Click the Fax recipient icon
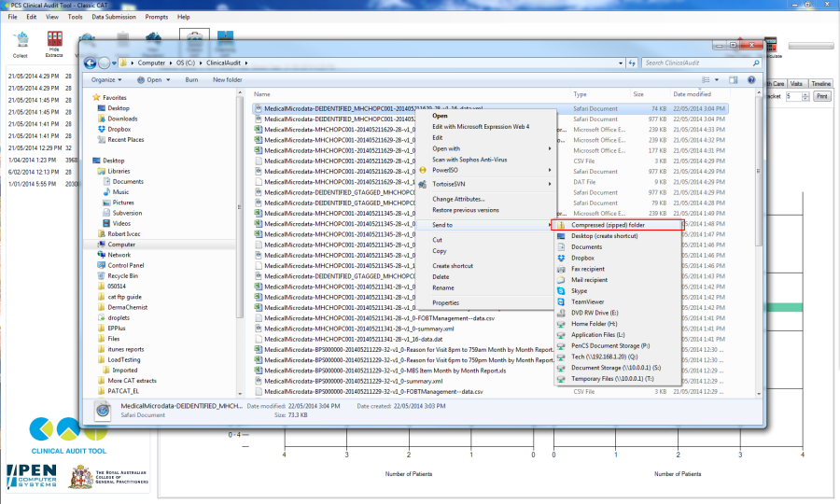The height and width of the screenshot is (504, 840). (x=561, y=269)
